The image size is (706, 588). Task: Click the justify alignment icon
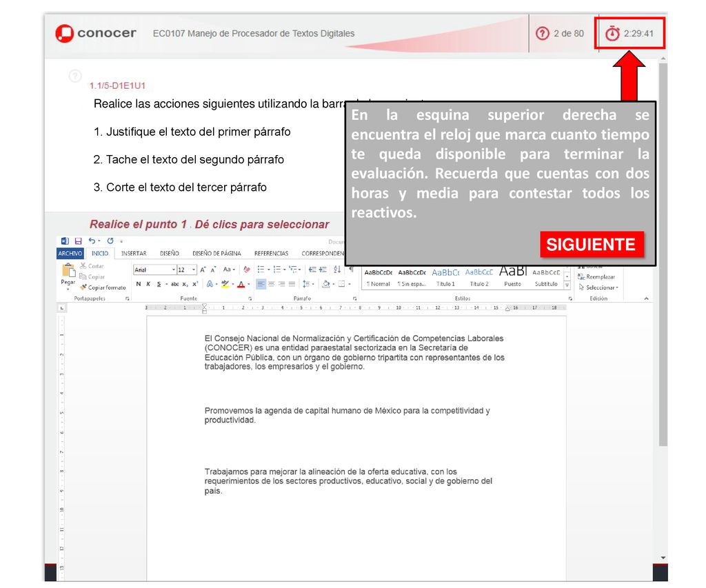(x=292, y=284)
